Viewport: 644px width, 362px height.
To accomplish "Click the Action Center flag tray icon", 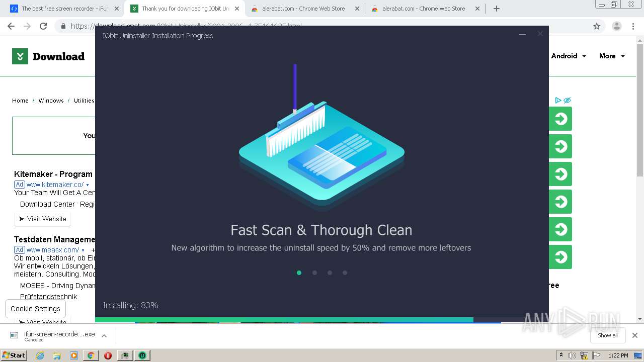I will (595, 355).
